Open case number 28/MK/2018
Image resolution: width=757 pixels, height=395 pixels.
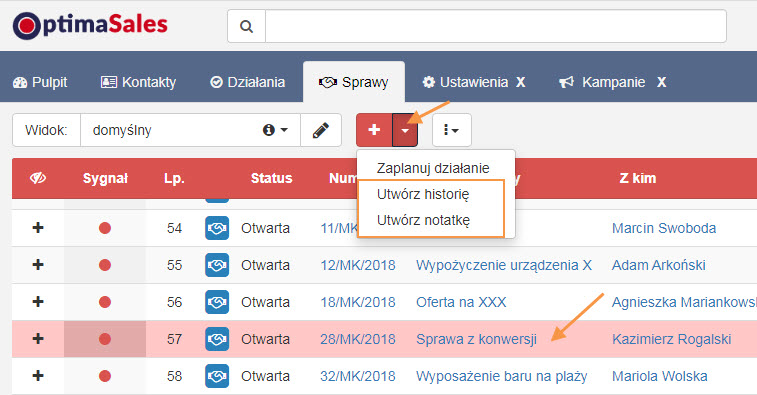tap(358, 339)
